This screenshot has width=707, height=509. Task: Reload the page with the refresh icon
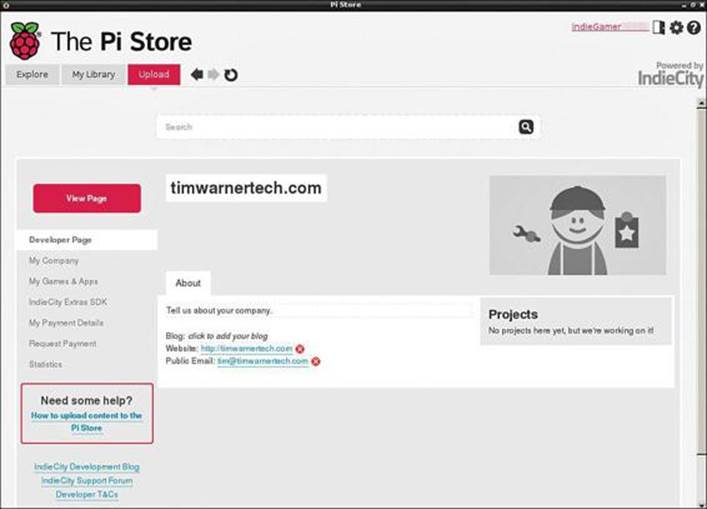(231, 75)
